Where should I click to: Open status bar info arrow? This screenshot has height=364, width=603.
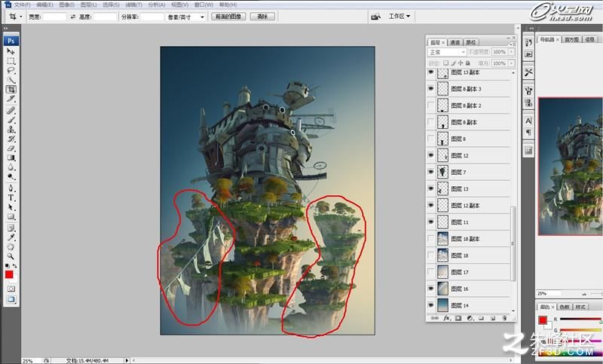click(x=127, y=360)
